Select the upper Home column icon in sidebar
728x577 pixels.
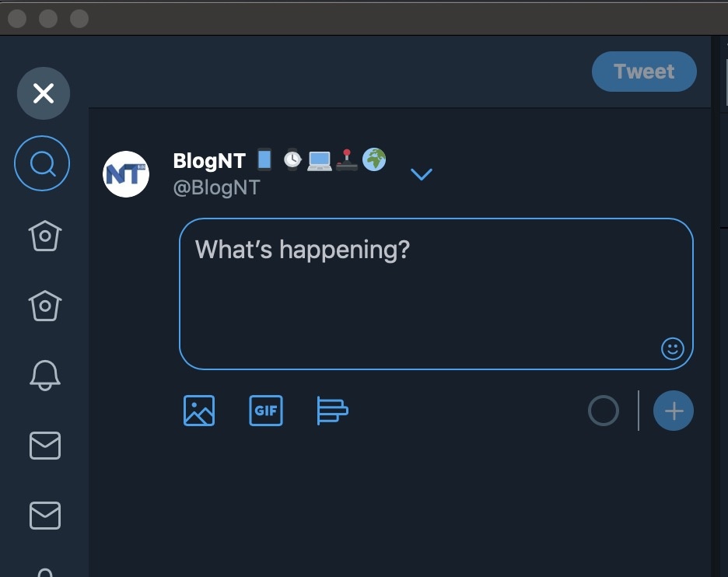point(44,235)
